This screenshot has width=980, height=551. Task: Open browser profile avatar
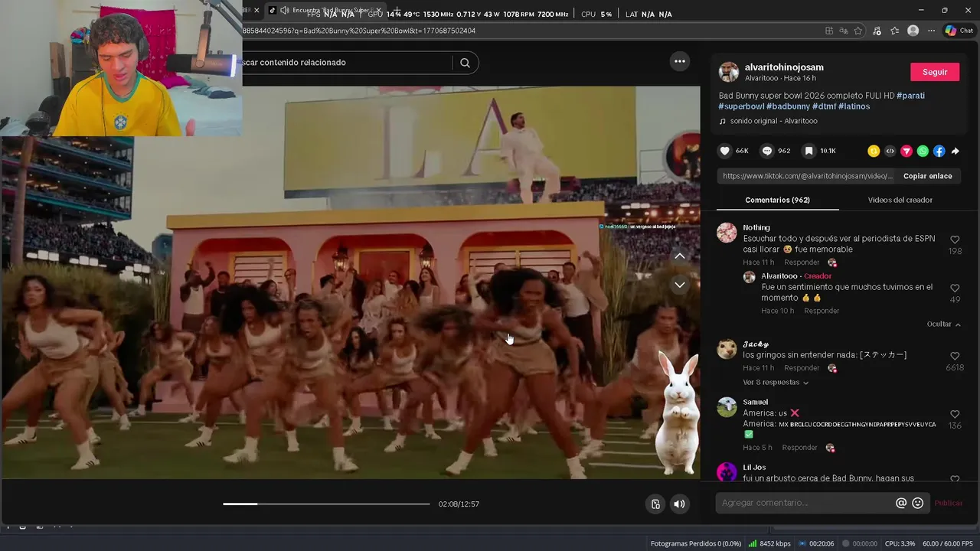coord(913,31)
